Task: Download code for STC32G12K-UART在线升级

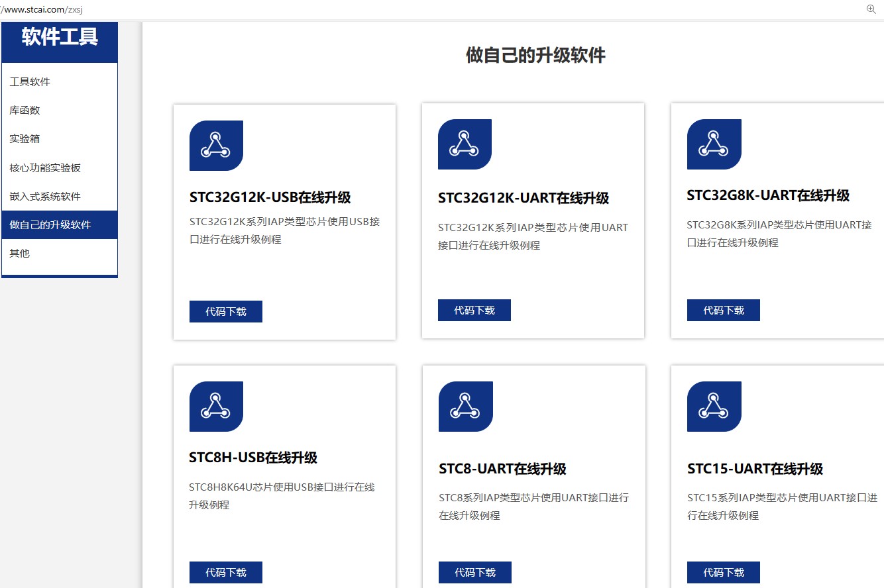Action: (x=474, y=311)
